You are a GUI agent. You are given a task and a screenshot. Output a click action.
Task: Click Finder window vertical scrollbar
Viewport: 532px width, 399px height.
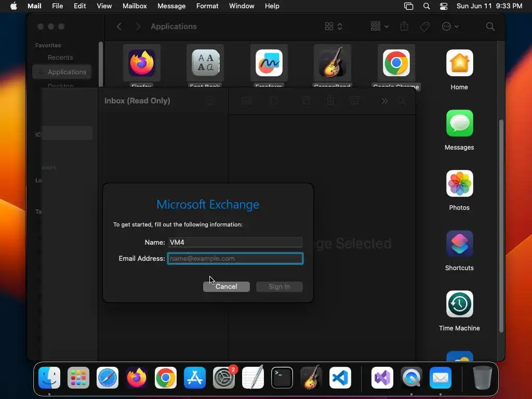[x=501, y=225]
